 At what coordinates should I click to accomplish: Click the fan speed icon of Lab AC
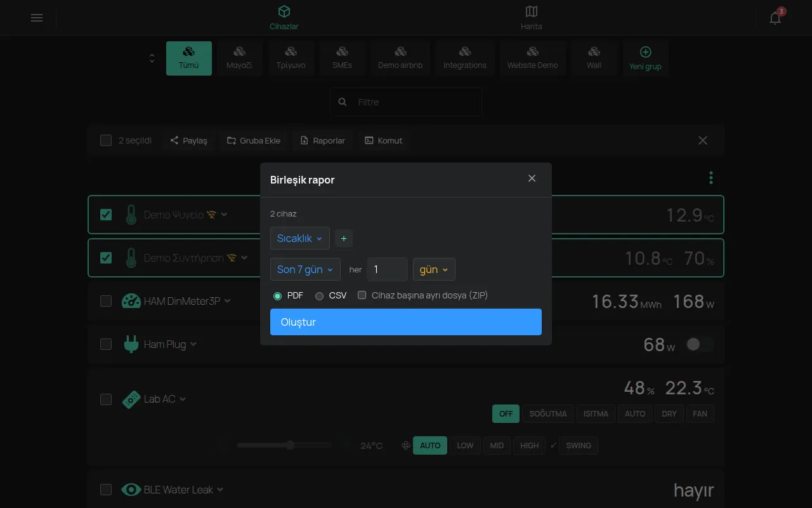coord(405,446)
